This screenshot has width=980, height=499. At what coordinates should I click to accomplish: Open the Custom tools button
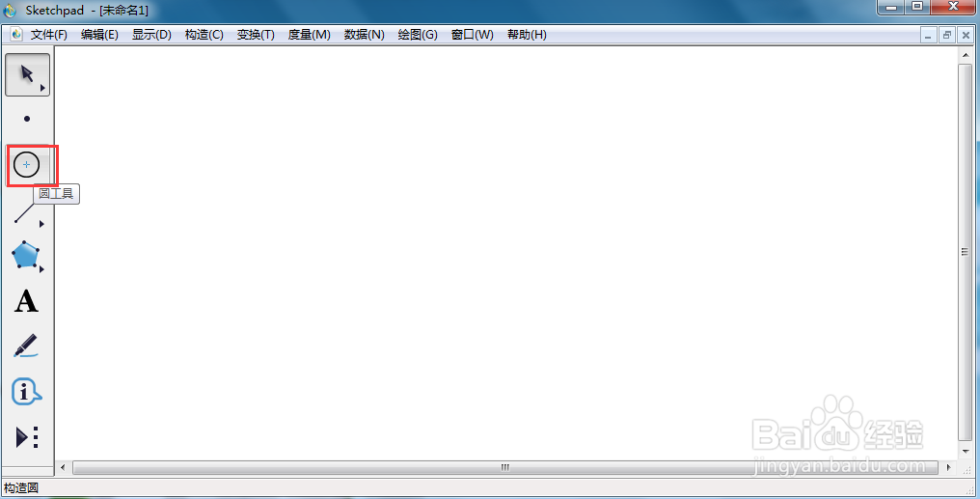tap(27, 437)
